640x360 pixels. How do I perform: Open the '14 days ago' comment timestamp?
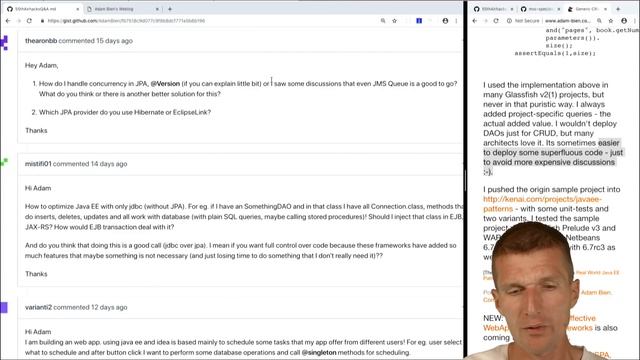(109, 164)
